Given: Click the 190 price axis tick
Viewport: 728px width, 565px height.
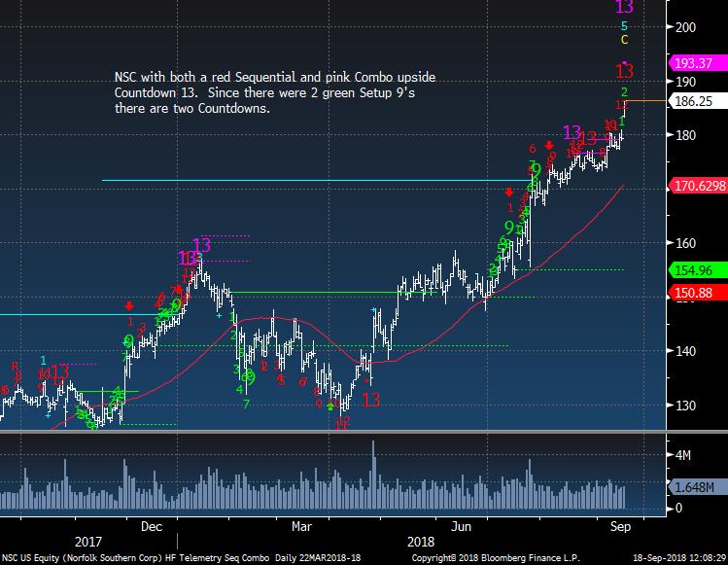Looking at the screenshot, I should tap(686, 82).
